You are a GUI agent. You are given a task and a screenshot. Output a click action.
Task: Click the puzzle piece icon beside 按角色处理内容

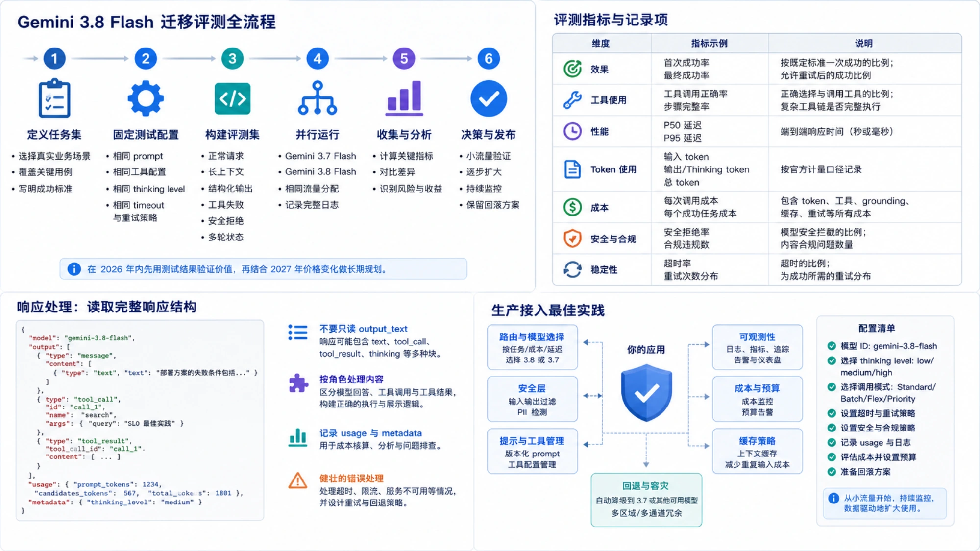coord(298,383)
